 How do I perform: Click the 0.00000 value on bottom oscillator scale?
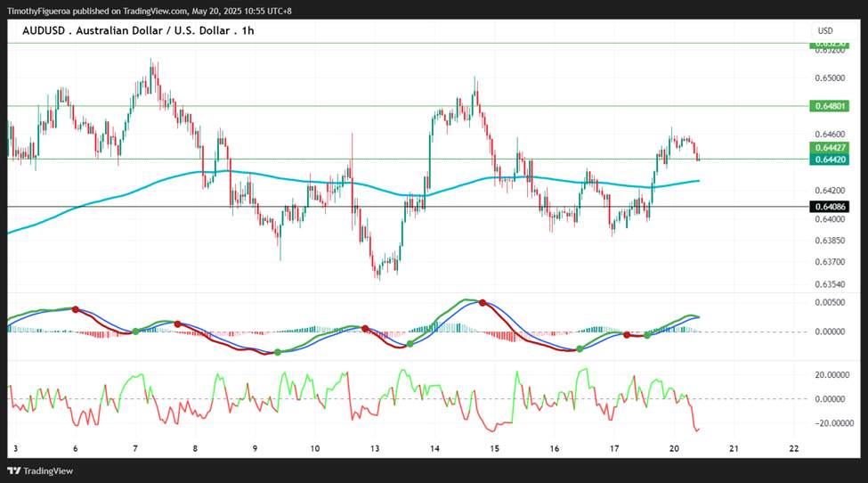(830, 399)
